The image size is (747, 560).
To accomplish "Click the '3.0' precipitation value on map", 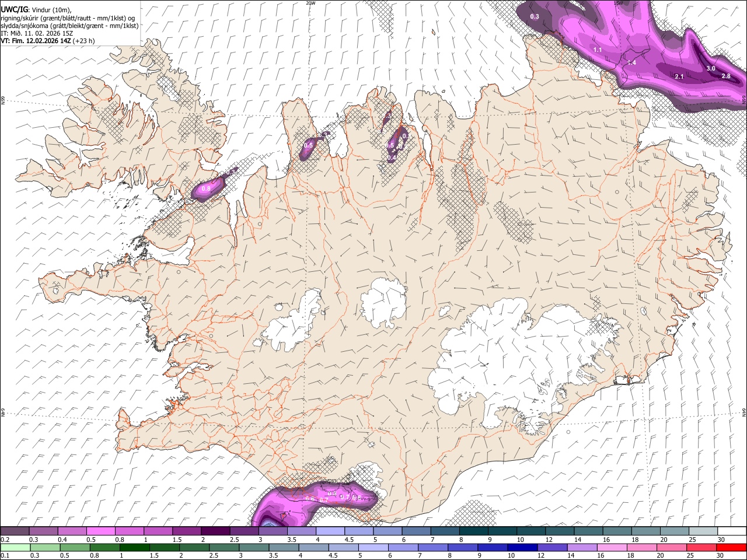I will pyautogui.click(x=711, y=68).
